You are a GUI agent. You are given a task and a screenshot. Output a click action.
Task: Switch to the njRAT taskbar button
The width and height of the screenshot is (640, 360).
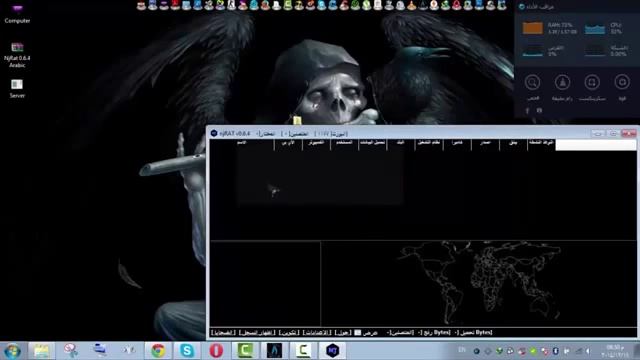pos(333,351)
